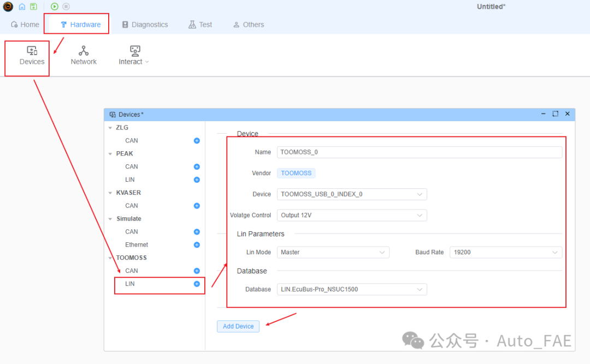Switch to the Others tab
Image resolution: width=590 pixels, height=364 pixels.
(x=249, y=25)
